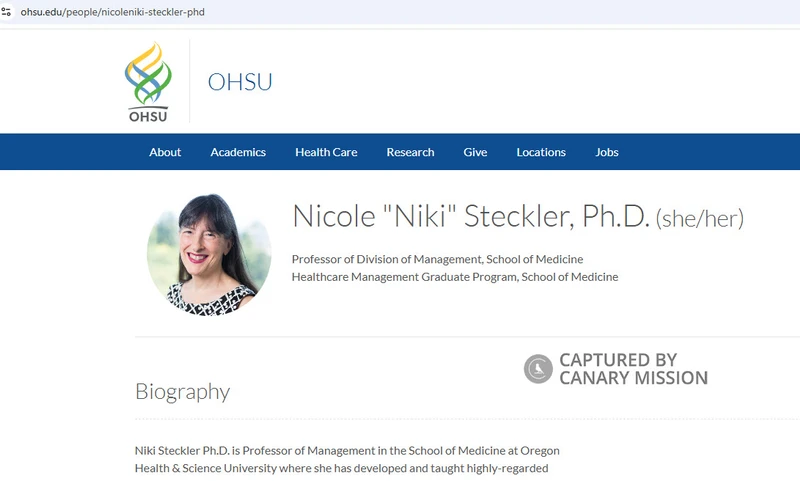Screen dimensions: 800x481
Task: Click the OHSU text beside the logo
Action: tap(240, 82)
